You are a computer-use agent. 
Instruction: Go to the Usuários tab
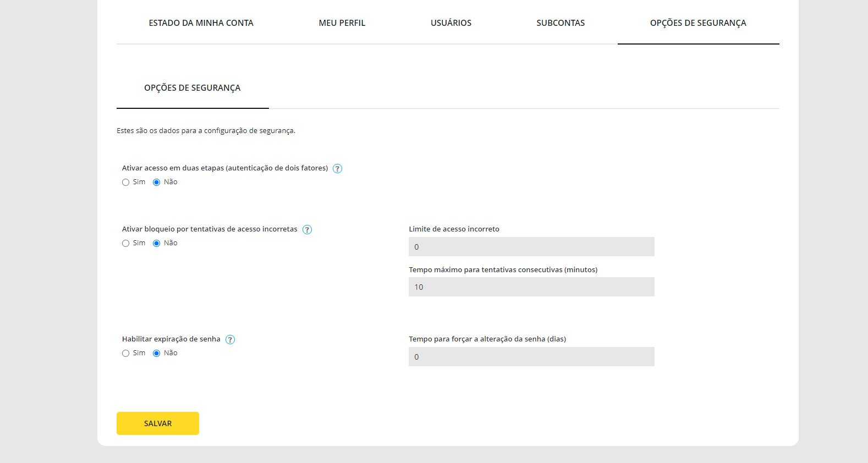[x=451, y=23]
